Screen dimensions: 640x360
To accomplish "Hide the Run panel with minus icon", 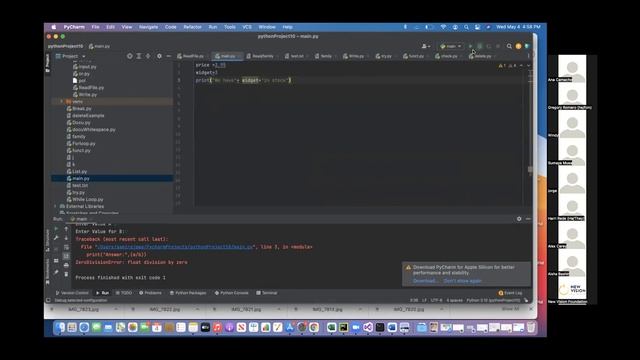I will (x=528, y=219).
